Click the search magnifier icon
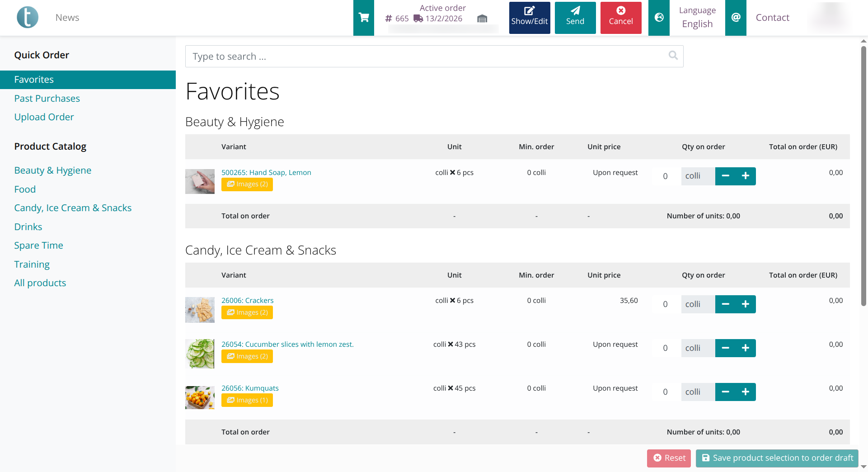This screenshot has height=472, width=868. (673, 55)
